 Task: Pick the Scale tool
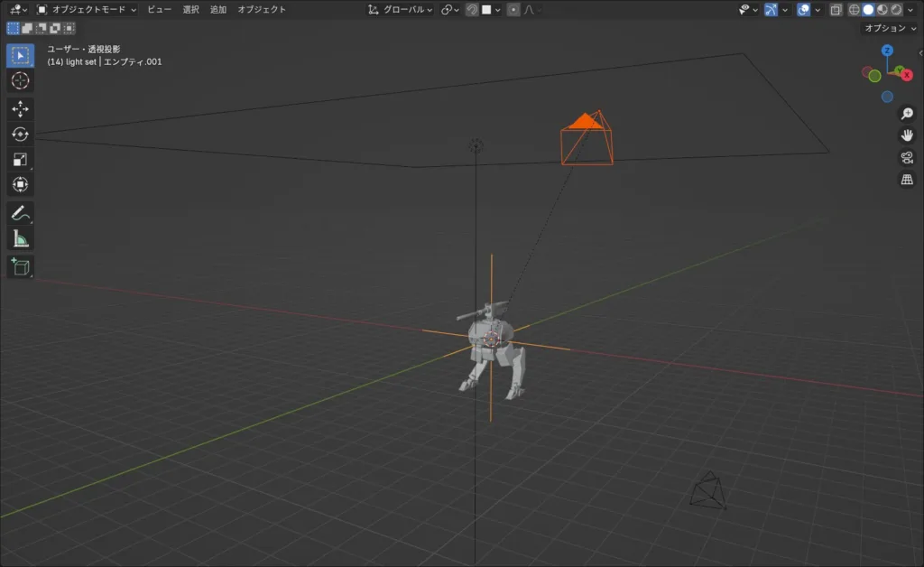[20, 159]
